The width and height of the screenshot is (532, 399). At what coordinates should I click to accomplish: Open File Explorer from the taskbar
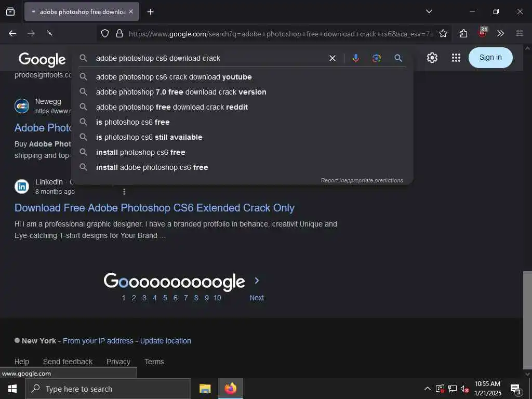coord(205,389)
